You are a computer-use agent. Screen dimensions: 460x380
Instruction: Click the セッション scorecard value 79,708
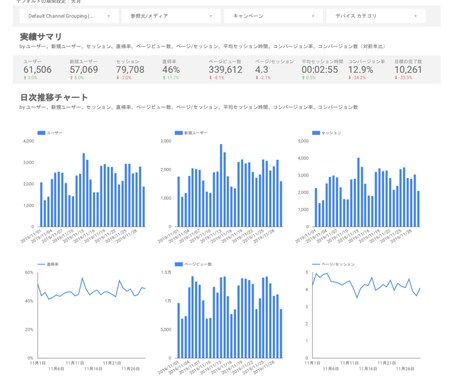(x=130, y=70)
